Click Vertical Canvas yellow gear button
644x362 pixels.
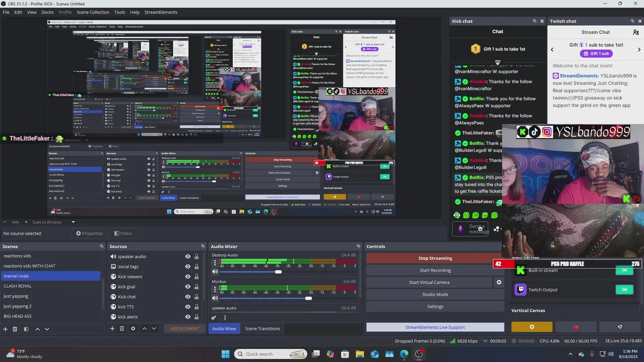click(532, 327)
